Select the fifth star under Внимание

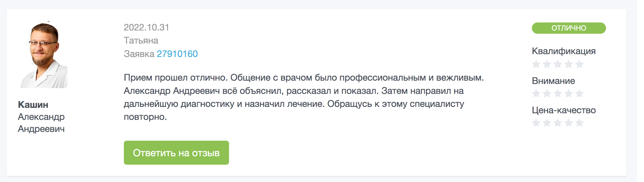(x=579, y=93)
